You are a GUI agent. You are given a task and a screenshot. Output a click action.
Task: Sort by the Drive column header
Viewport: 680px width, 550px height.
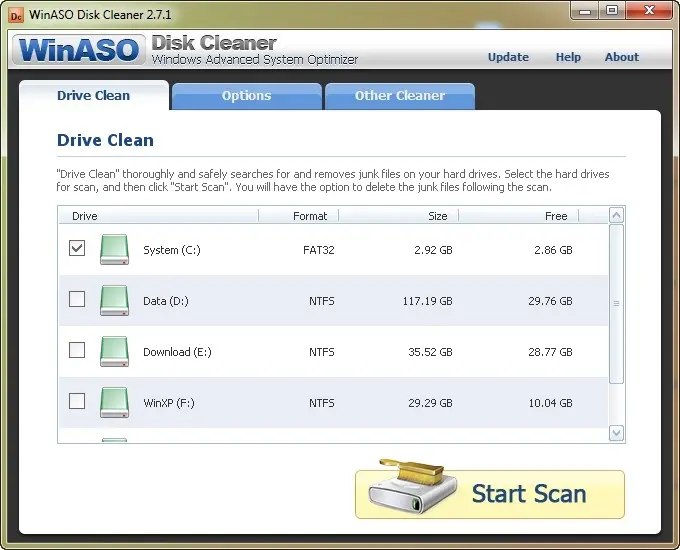[158, 216]
